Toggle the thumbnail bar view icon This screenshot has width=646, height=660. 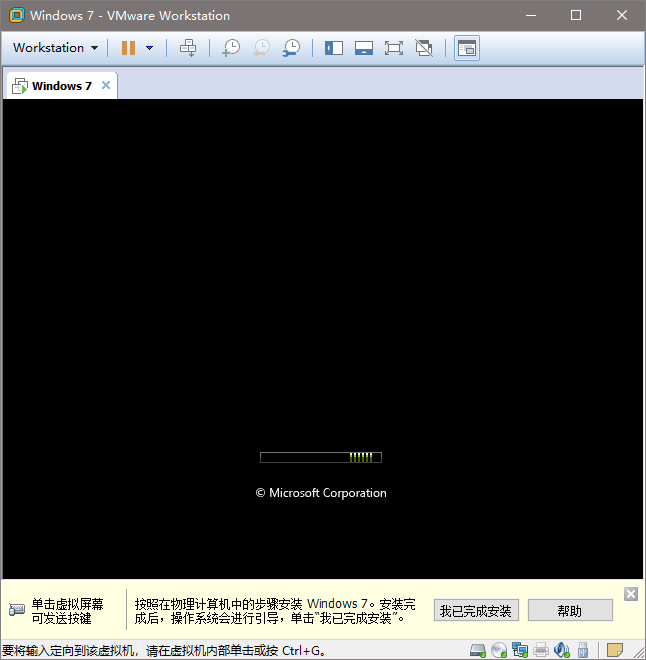pos(364,48)
